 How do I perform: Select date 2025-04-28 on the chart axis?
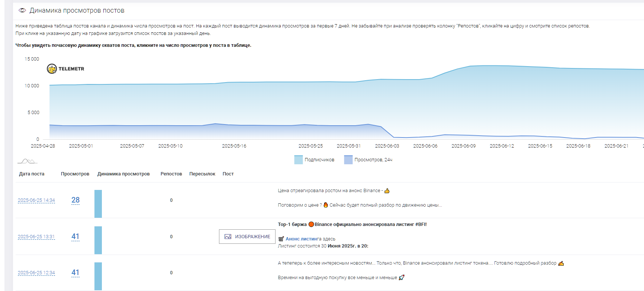tap(43, 146)
